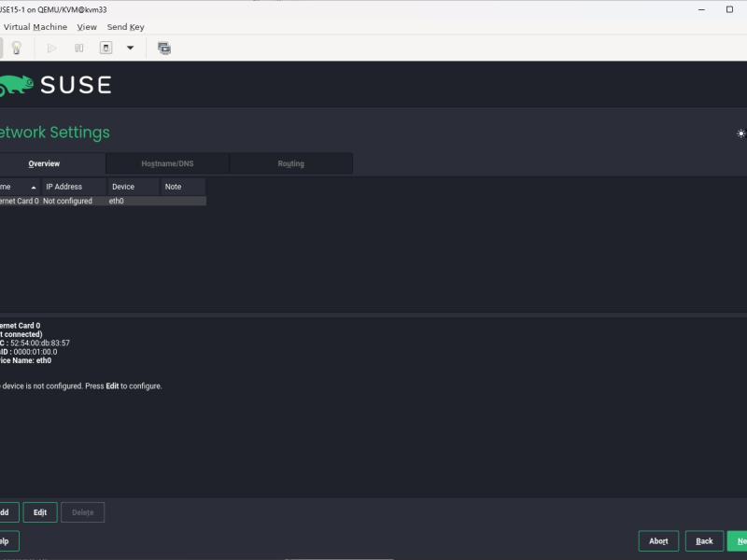Sort by the Device column header
Viewport: 747px width, 560px height.
(x=134, y=187)
